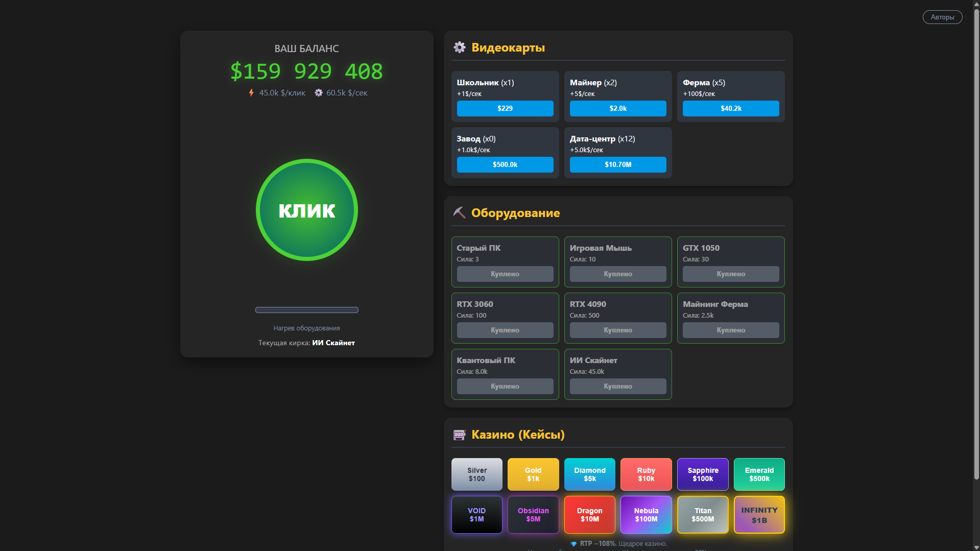Open the Emerald $500k case
This screenshot has width=980, height=551.
tap(759, 474)
